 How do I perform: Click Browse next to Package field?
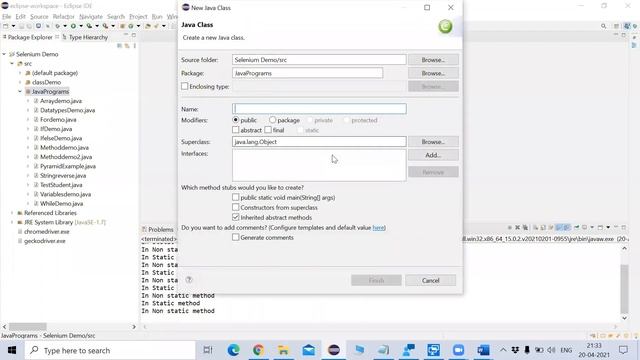[433, 73]
